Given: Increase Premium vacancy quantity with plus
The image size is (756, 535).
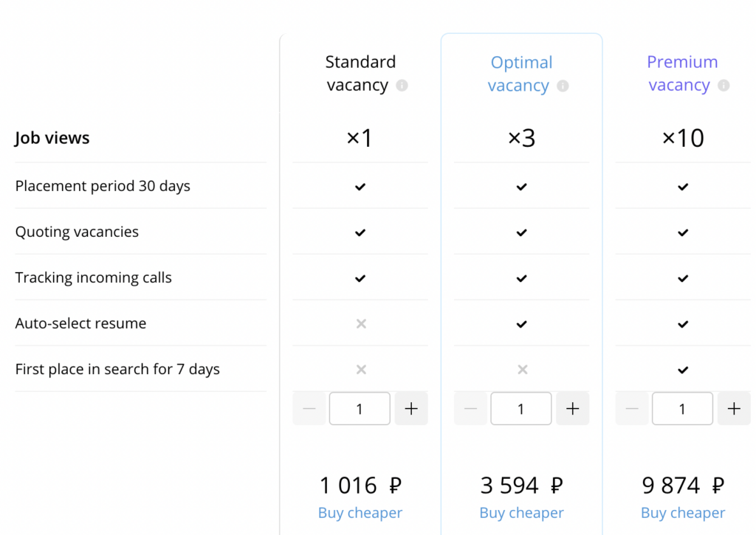Looking at the screenshot, I should pos(733,409).
